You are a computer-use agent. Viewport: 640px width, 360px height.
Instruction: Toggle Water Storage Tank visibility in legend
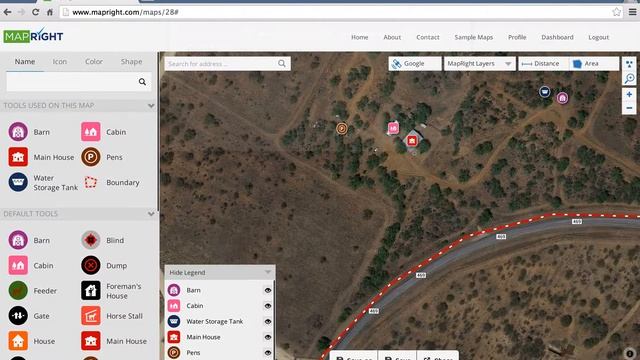pos(268,321)
